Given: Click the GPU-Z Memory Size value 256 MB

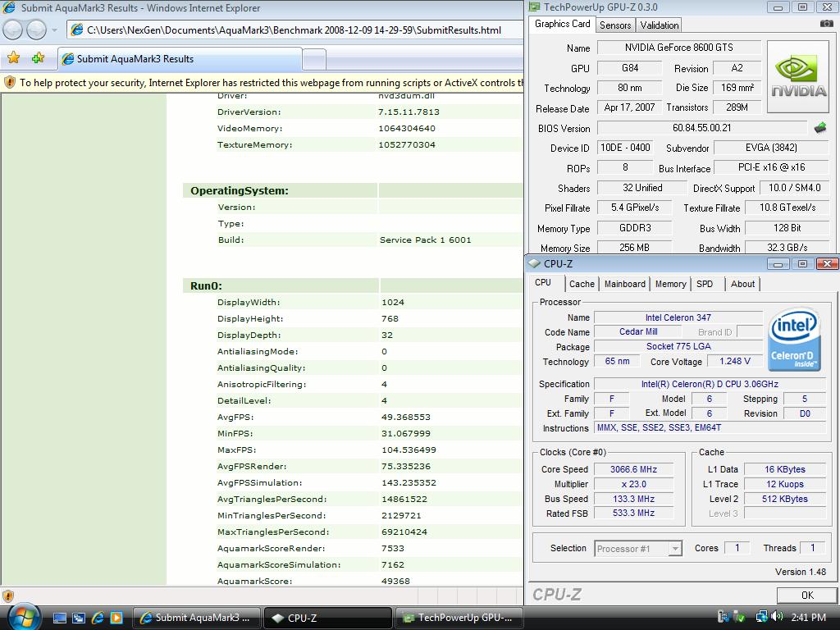Looking at the screenshot, I should (x=634, y=248).
